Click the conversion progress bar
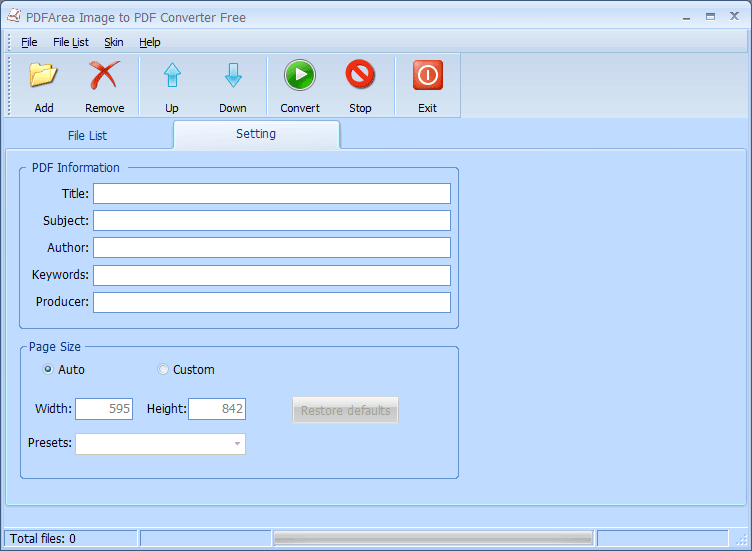752x551 pixels. [433, 539]
